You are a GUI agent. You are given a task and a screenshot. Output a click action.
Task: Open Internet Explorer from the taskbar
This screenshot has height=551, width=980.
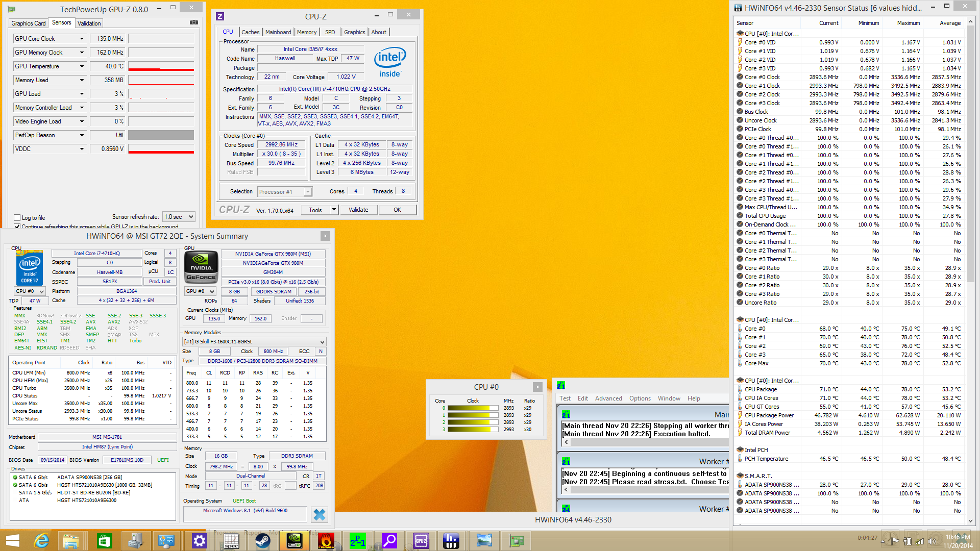point(41,541)
